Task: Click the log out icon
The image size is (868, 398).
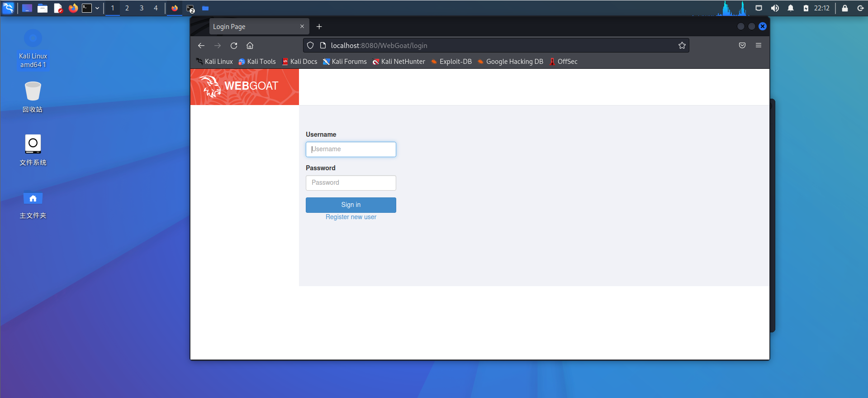Action: [860, 8]
